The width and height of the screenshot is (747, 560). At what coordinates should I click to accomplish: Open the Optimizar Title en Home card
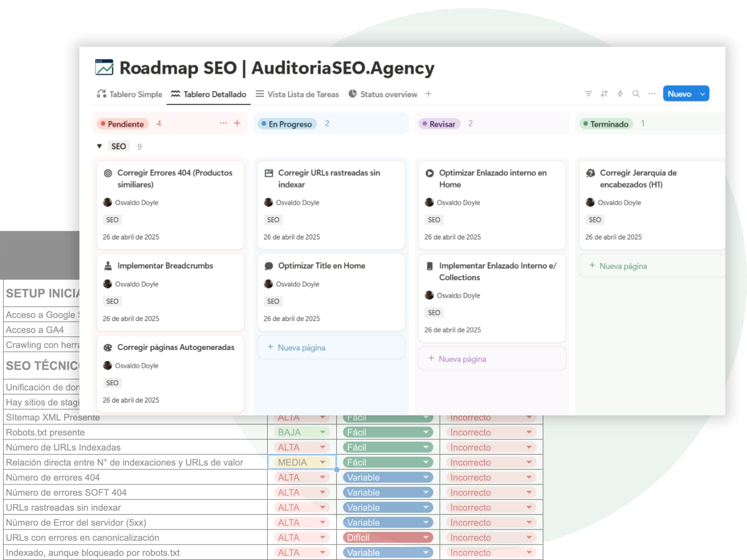pos(322,266)
